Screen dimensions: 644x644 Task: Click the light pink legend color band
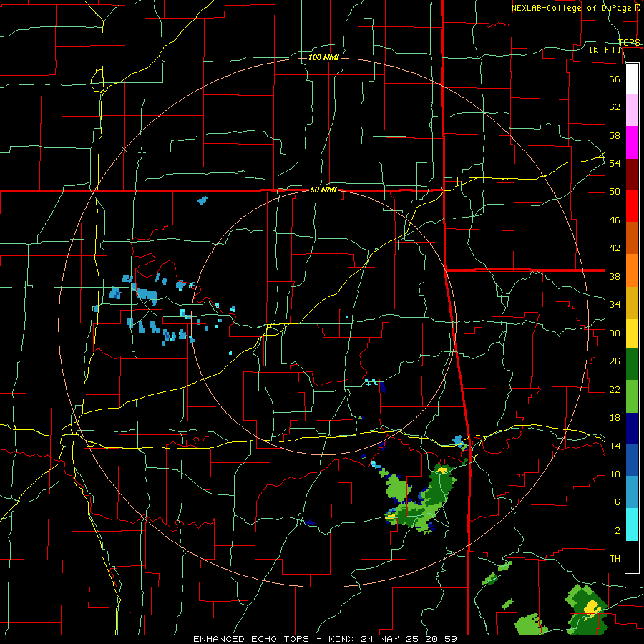click(x=632, y=110)
